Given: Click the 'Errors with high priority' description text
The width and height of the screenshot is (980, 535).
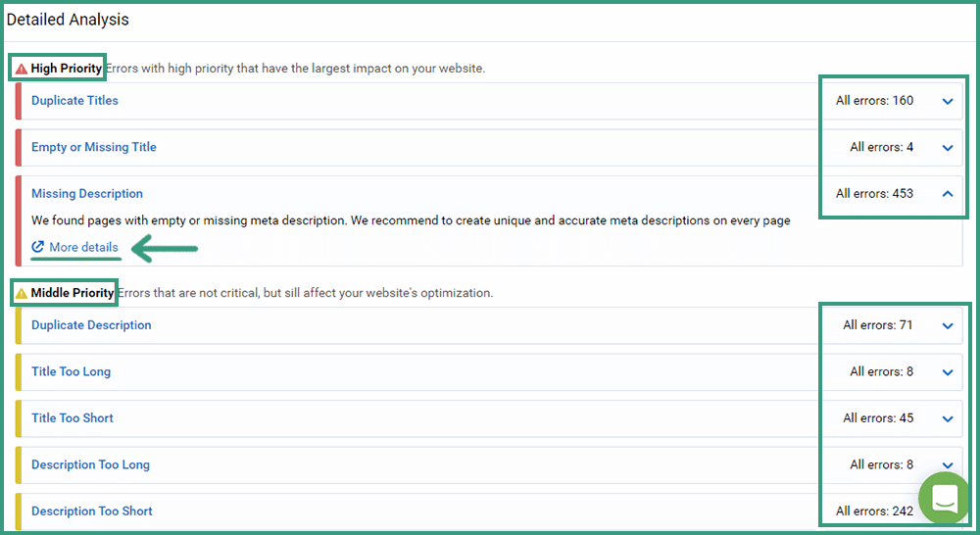Looking at the screenshot, I should [295, 69].
